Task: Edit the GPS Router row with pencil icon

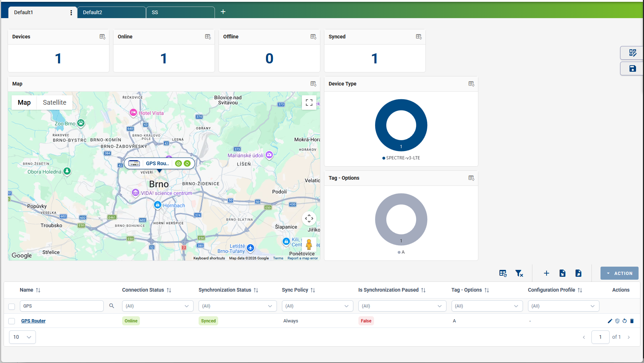Action: tap(610, 321)
